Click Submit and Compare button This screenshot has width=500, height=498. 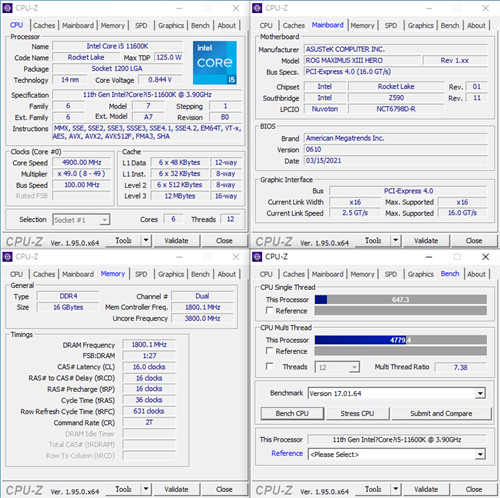point(441,413)
